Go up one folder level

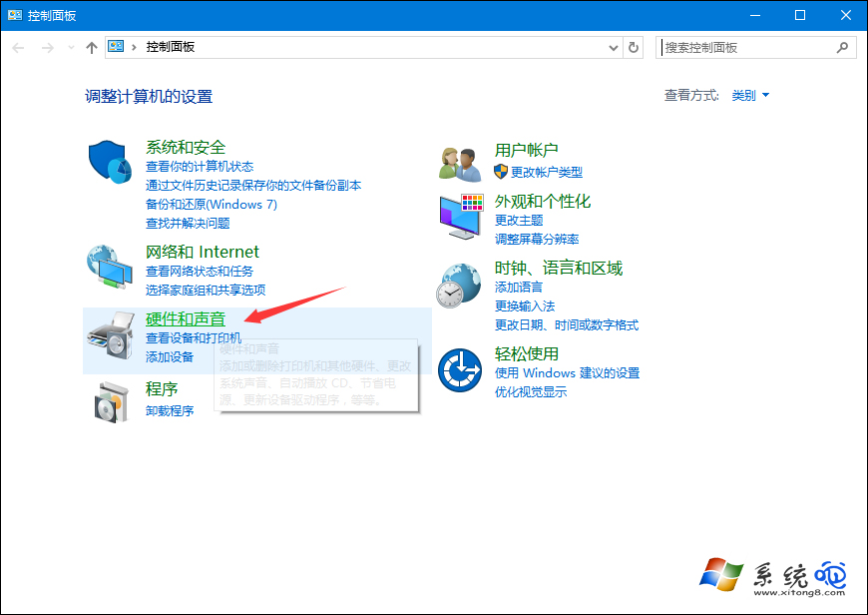tap(92, 47)
